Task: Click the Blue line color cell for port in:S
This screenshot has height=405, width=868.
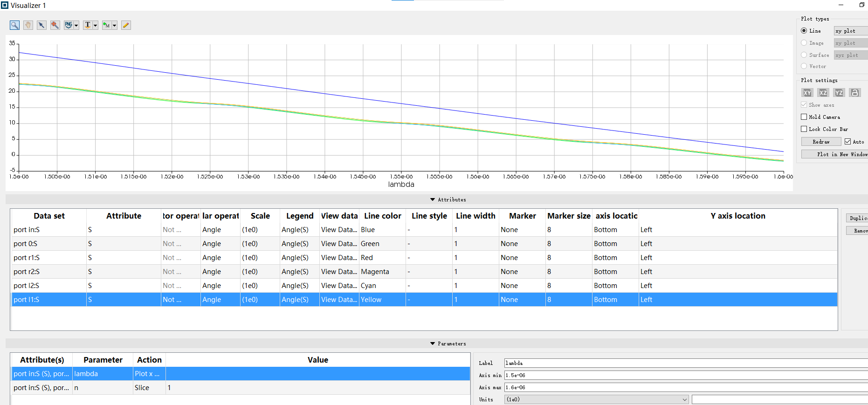Action: click(382, 230)
